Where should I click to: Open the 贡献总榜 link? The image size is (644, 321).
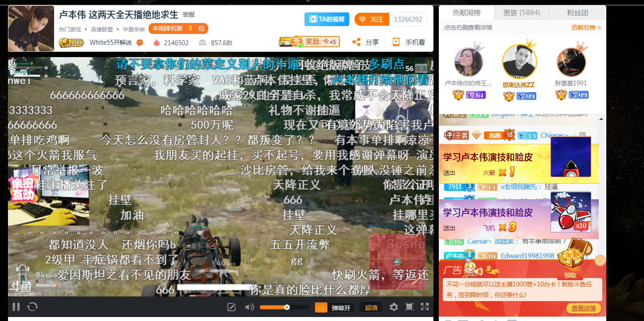[x=586, y=27]
